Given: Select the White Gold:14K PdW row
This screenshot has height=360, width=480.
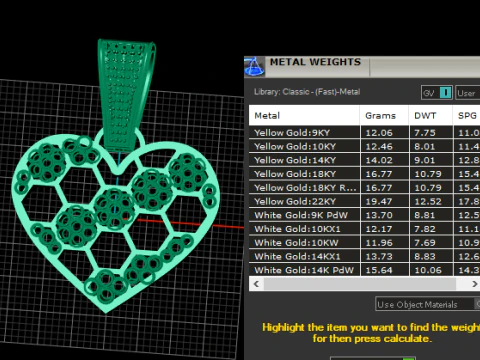Looking at the screenshot, I should (x=365, y=270).
